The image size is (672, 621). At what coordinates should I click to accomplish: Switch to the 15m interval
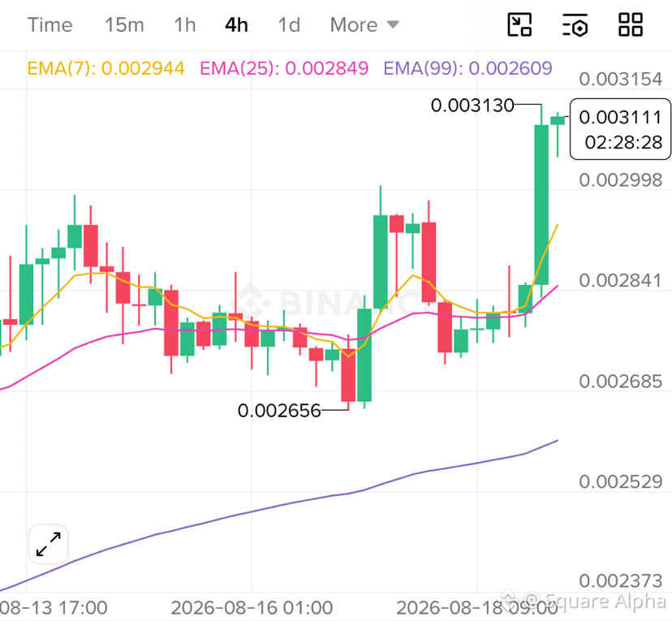(x=124, y=25)
